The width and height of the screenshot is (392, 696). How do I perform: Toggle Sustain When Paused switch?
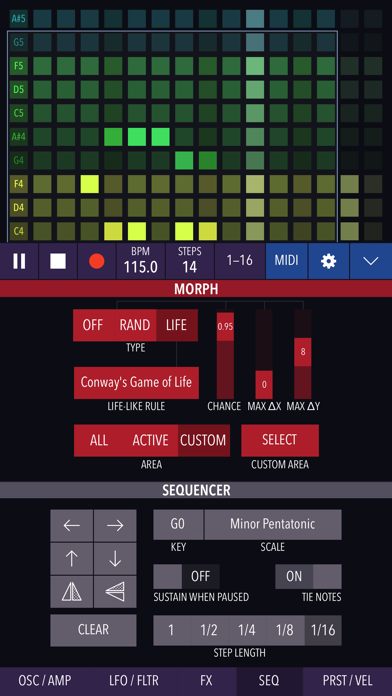(186, 577)
